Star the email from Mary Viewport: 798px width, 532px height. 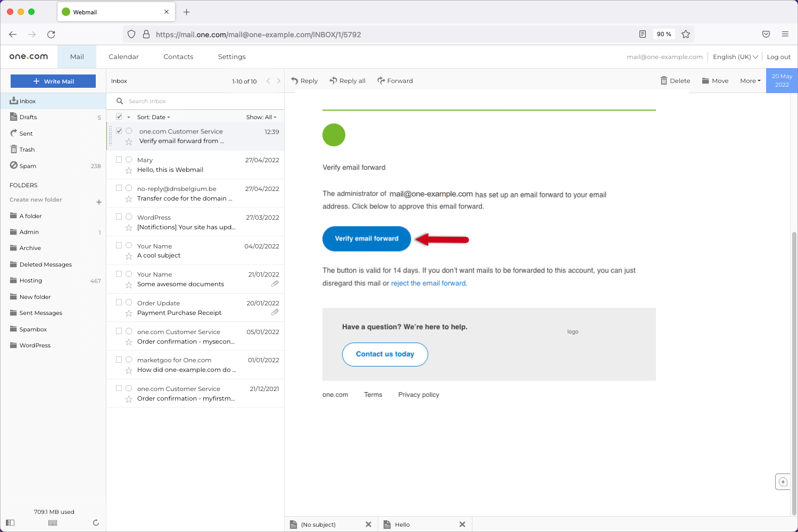tap(129, 170)
